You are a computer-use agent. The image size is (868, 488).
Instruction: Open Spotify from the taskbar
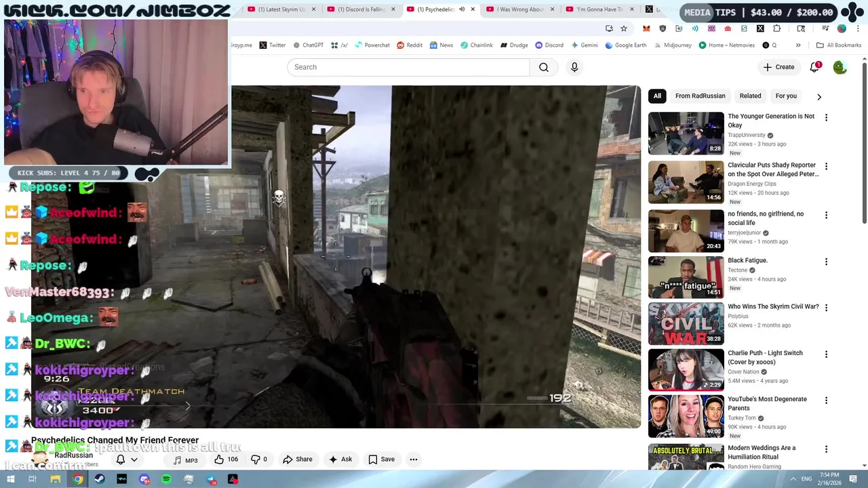click(x=166, y=479)
